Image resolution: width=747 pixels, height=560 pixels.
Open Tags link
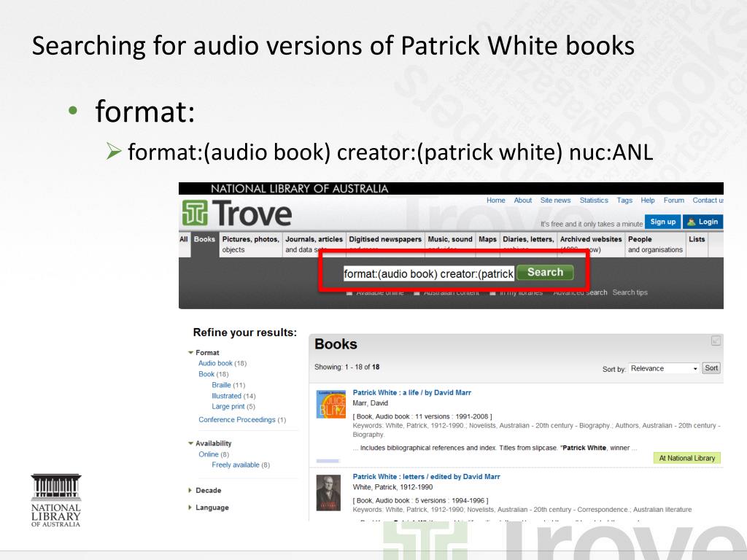coord(624,201)
